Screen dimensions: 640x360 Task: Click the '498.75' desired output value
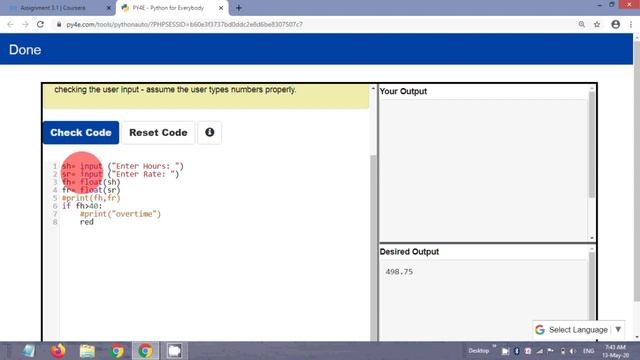click(x=399, y=272)
